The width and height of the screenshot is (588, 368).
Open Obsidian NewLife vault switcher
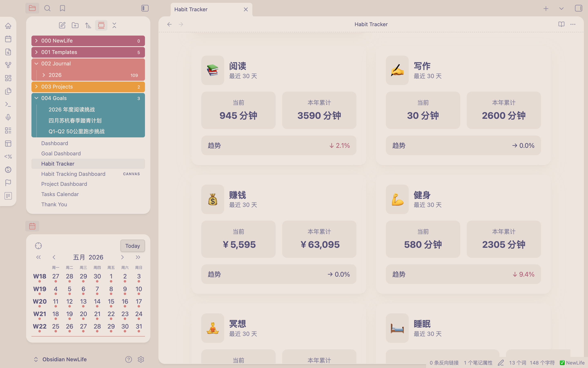click(x=60, y=359)
